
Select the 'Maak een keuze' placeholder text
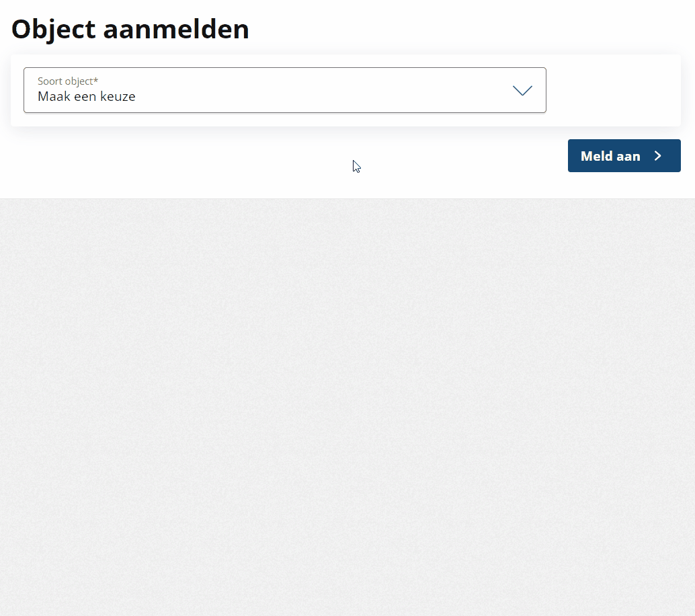pos(87,96)
